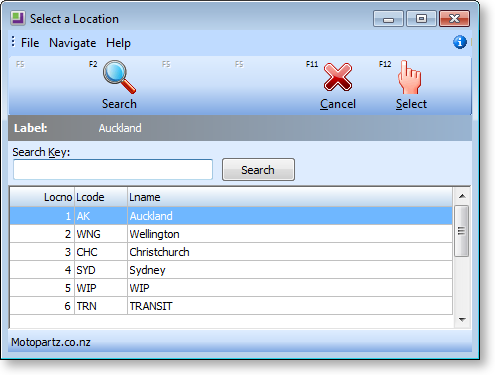Select the Christchurch location row
495x375 pixels.
click(231, 252)
